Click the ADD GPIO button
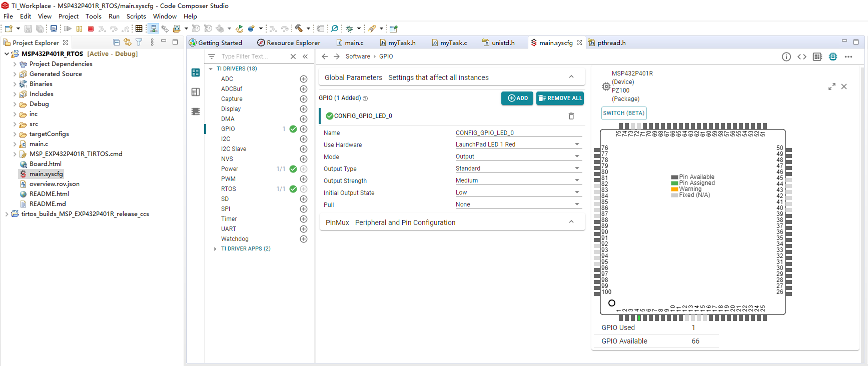This screenshot has height=366, width=868. pos(517,98)
